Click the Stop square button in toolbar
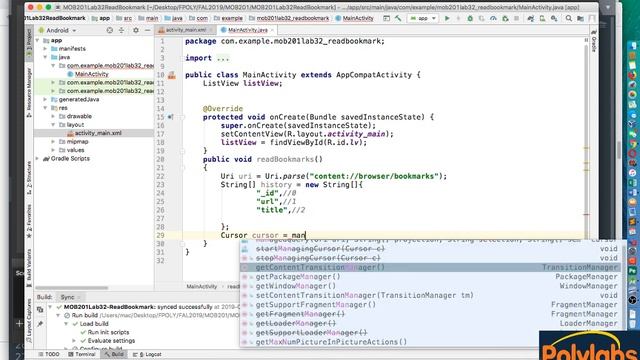640x360 pixels. 517,18
